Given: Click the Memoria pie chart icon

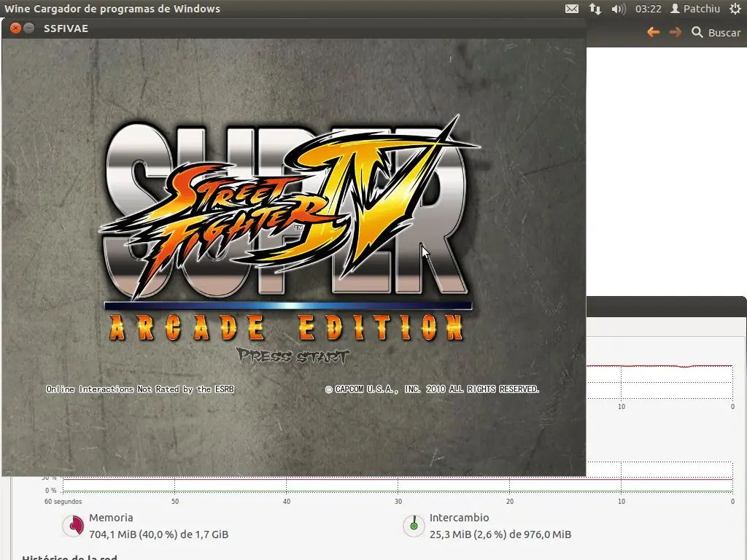Looking at the screenshot, I should [73, 526].
